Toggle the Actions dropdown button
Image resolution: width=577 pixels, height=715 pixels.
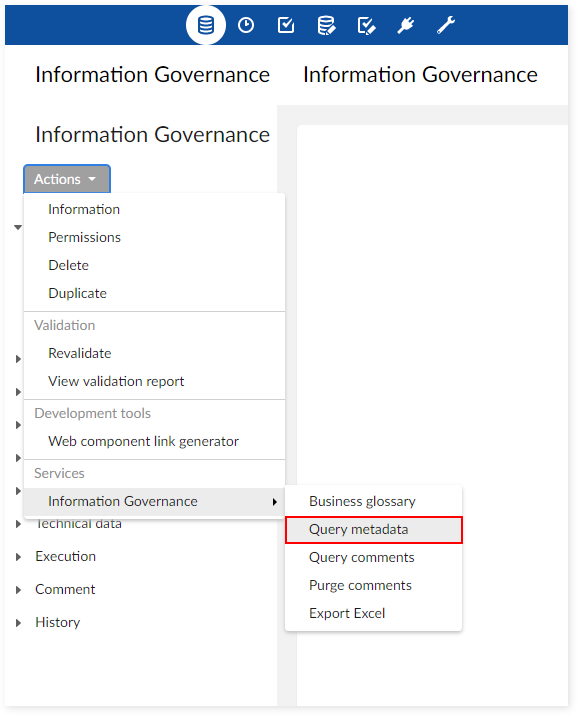click(x=67, y=179)
